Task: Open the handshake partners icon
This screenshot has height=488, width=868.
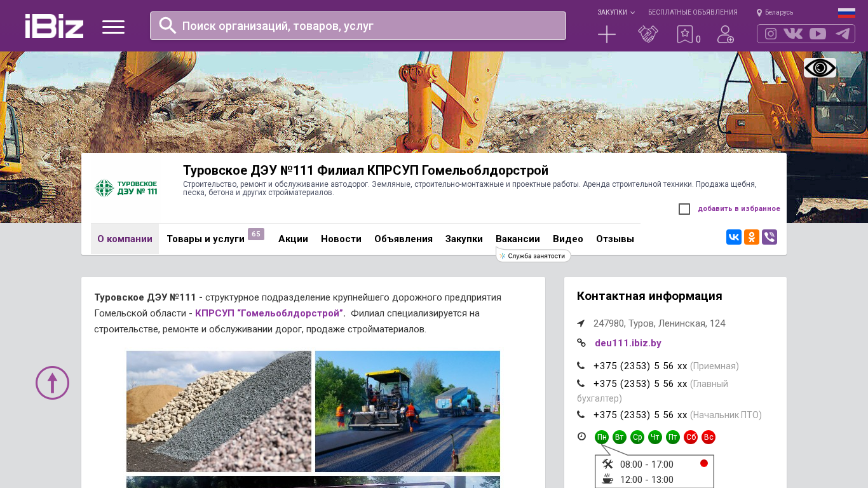Action: tap(648, 34)
